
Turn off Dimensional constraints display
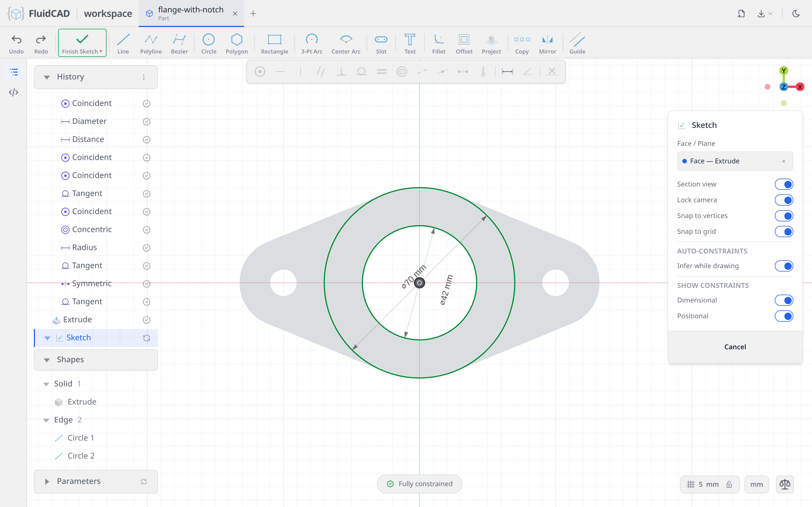[784, 300]
